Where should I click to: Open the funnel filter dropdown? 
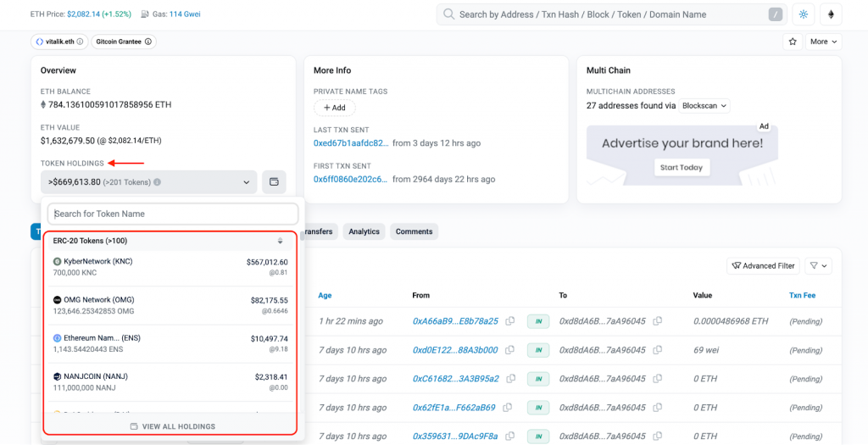point(819,265)
